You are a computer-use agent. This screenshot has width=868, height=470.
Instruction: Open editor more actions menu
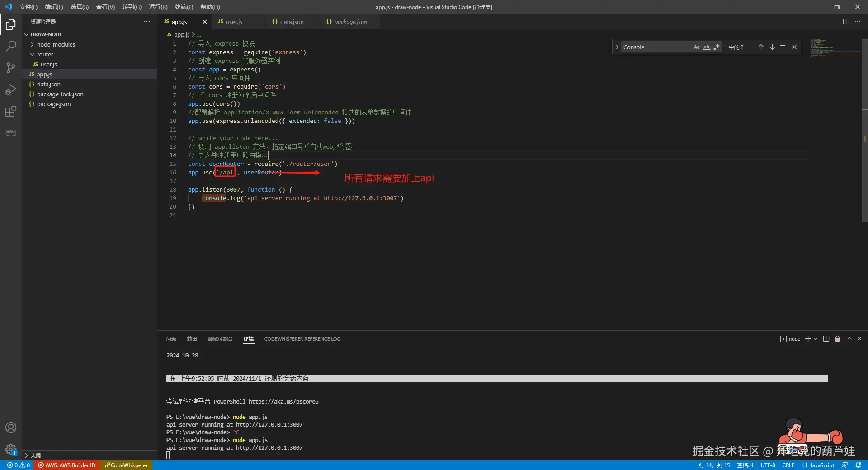tap(858, 22)
